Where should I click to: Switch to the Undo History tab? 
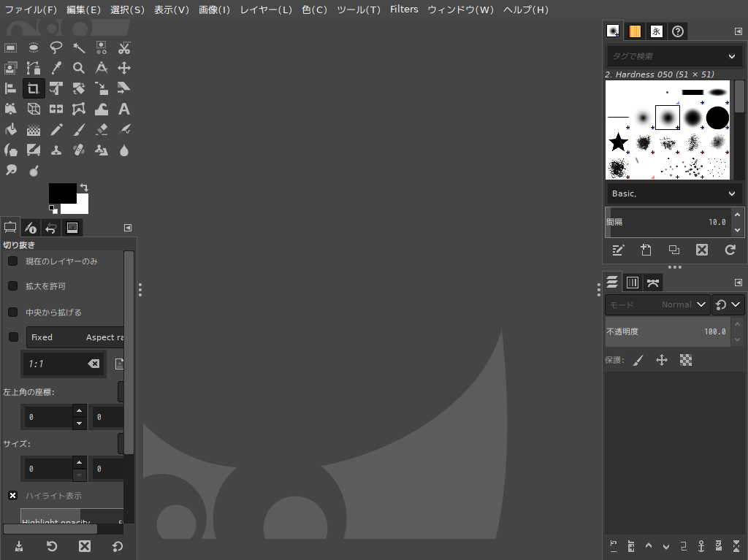[51, 228]
